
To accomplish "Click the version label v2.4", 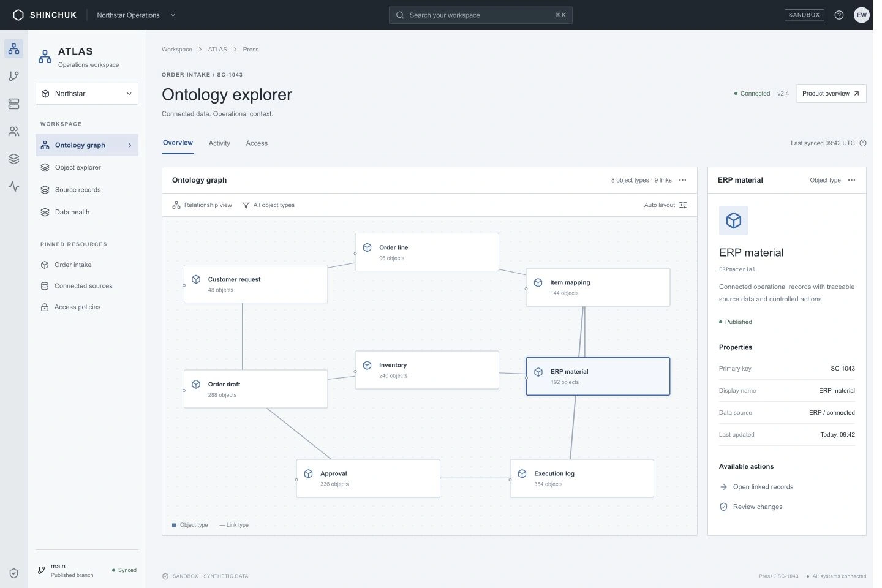I will 783,94.
